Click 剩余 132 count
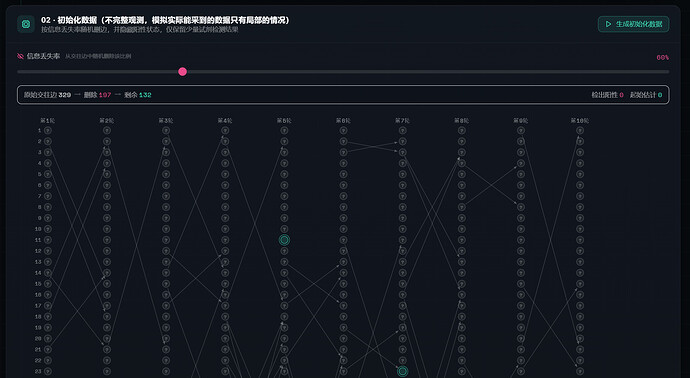Viewport: 690px width, 378px height. 138,95
